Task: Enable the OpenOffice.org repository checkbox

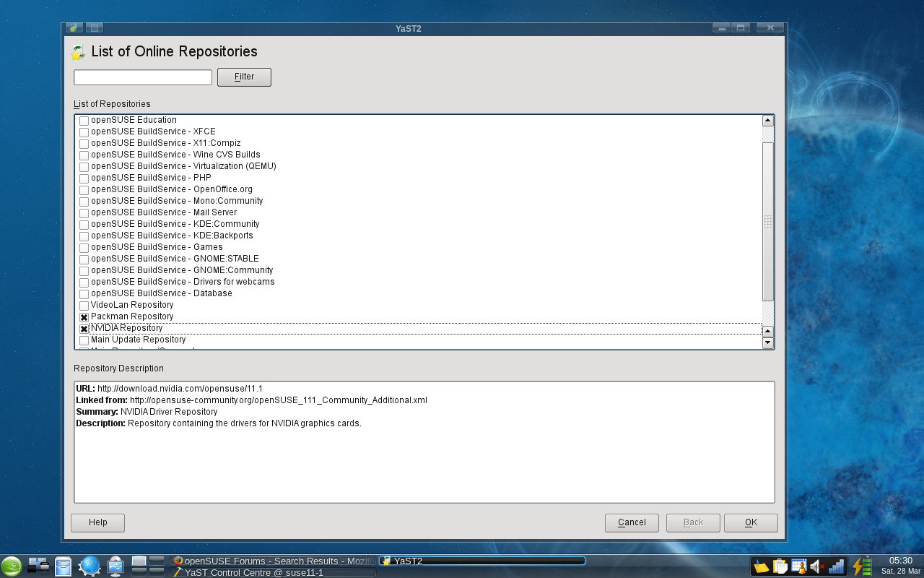Action: [84, 190]
